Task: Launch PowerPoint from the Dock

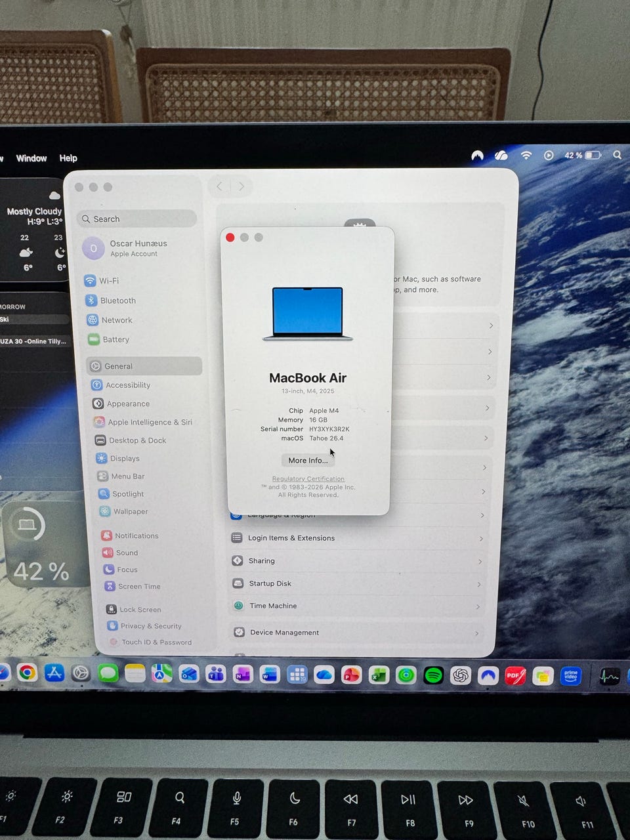Action: pyautogui.click(x=352, y=675)
